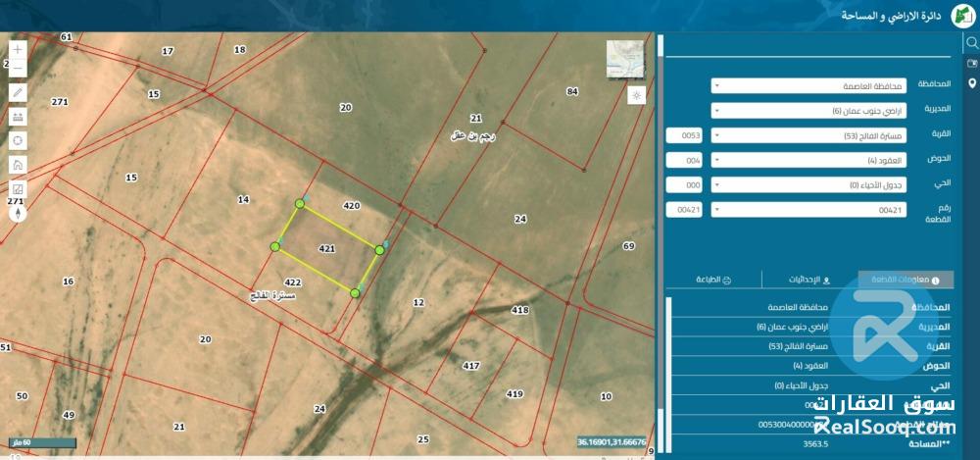
Task: Click the left vertex of parcel 421
Action: (x=274, y=246)
